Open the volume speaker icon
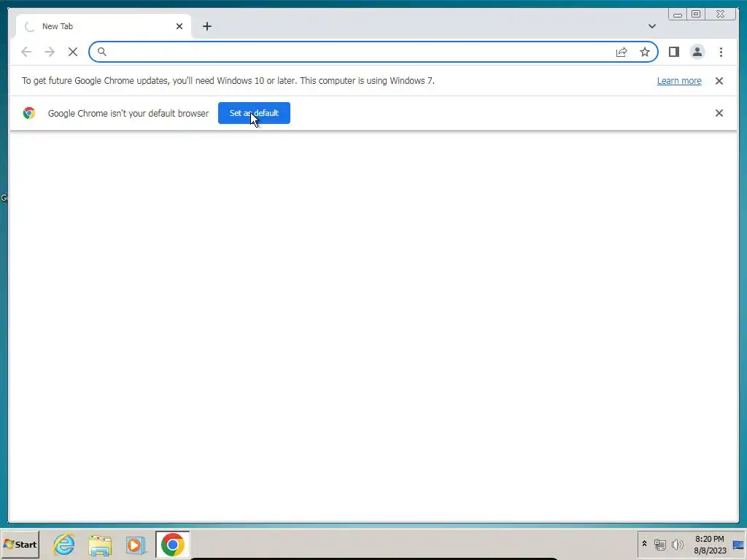This screenshot has width=747, height=560. (x=677, y=544)
